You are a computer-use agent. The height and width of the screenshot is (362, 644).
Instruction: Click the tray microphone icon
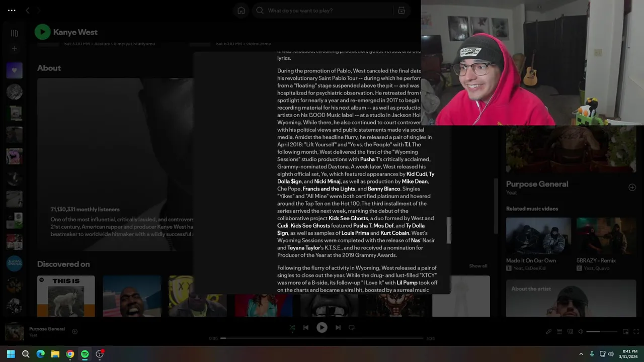[592, 354]
